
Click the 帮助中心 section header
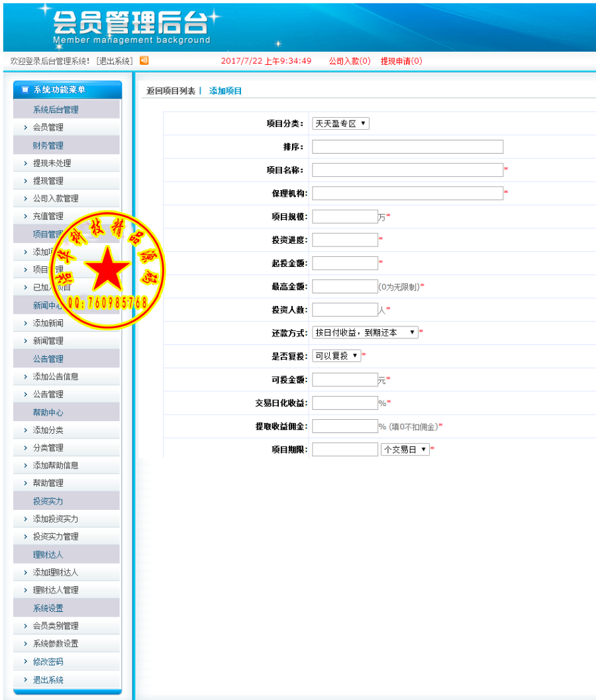click(x=48, y=413)
